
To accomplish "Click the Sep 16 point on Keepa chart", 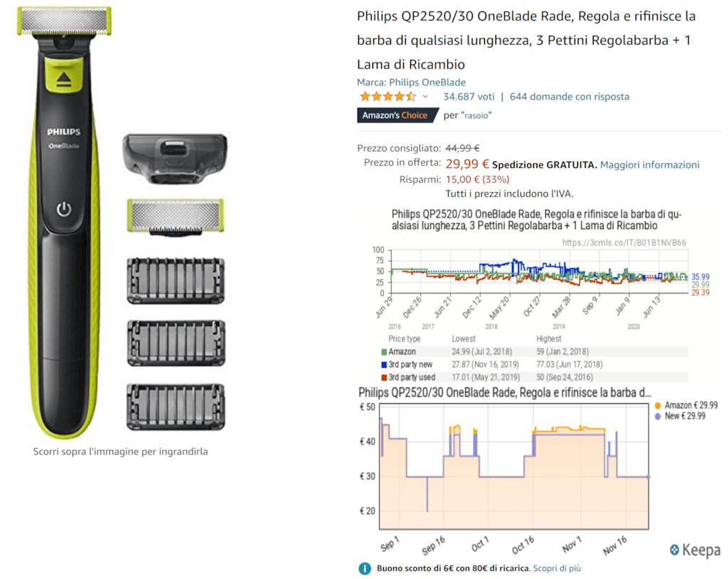I will pyautogui.click(x=433, y=545).
